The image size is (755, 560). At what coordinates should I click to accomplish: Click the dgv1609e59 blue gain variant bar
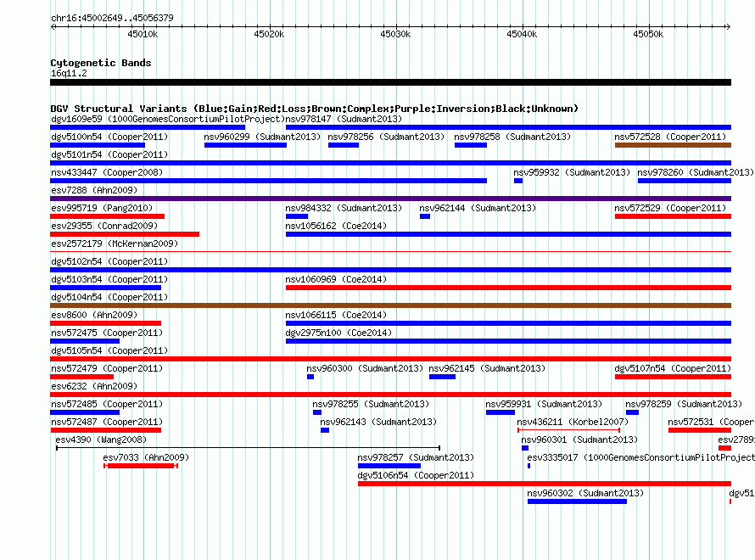click(x=148, y=127)
